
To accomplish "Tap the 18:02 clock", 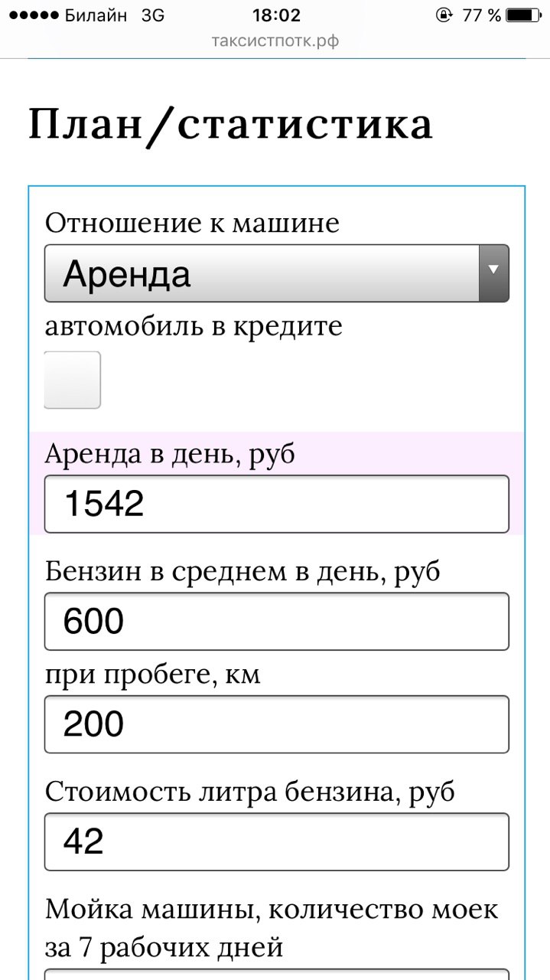I will [275, 15].
